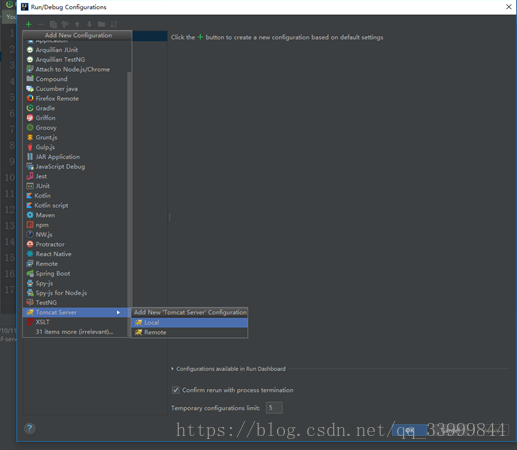Click the npm icon in list

(x=30, y=225)
